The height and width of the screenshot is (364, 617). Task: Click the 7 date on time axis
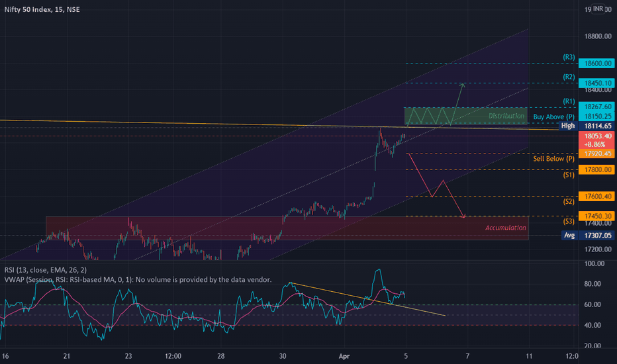point(467,356)
